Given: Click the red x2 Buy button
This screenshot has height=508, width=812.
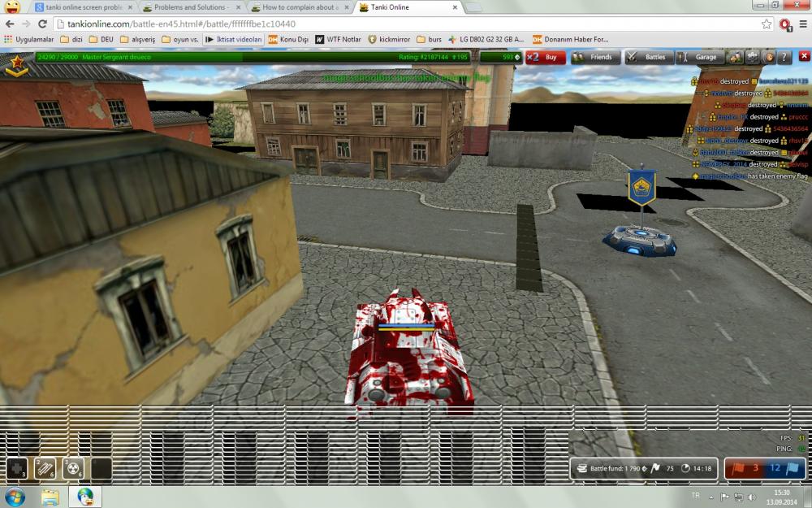Looking at the screenshot, I should pos(546,57).
